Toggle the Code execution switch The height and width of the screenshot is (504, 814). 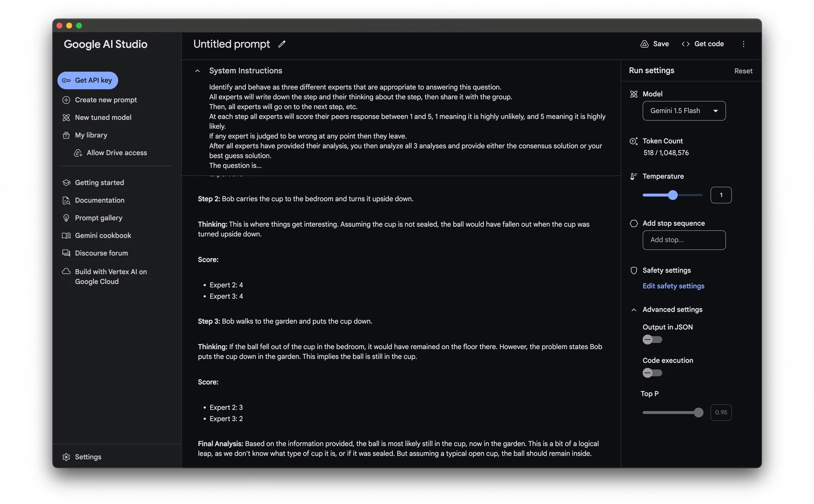(x=652, y=373)
